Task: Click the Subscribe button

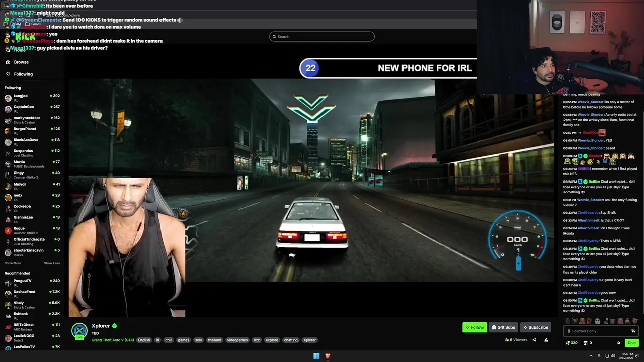Action: [536, 327]
